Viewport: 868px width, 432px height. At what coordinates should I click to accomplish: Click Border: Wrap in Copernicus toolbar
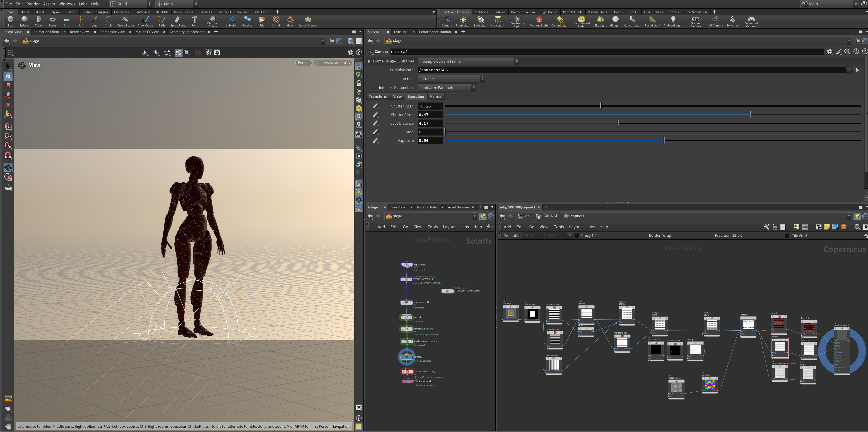click(x=660, y=236)
